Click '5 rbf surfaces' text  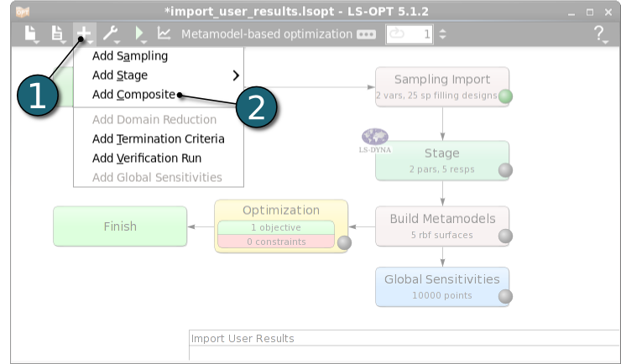[x=442, y=235]
